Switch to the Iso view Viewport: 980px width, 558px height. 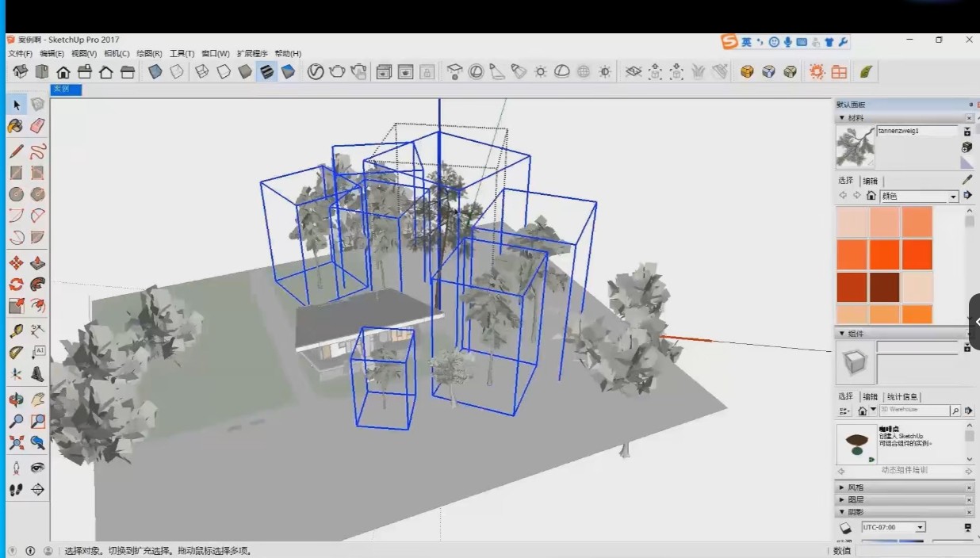(x=21, y=72)
